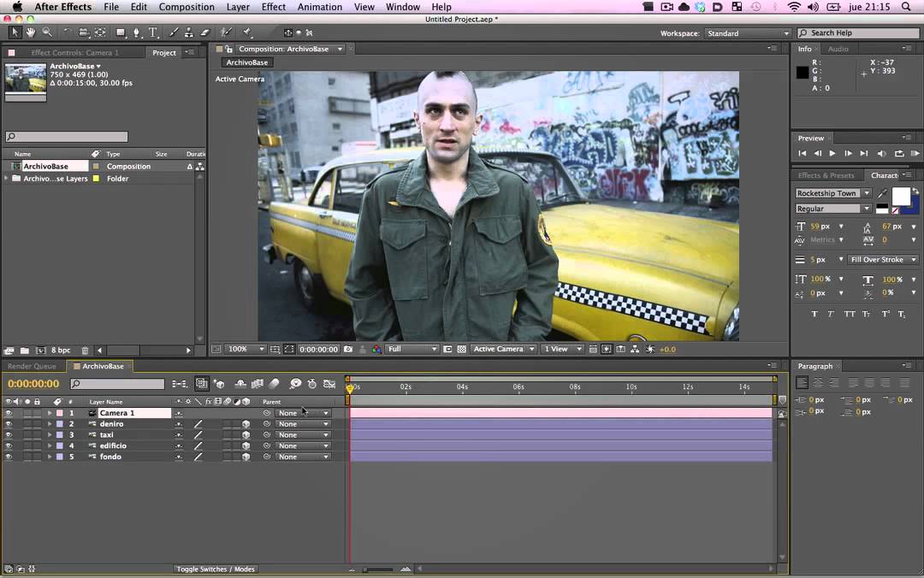This screenshot has width=924, height=578.
Task: Open the Active Camera view dropdown
Action: coord(503,349)
